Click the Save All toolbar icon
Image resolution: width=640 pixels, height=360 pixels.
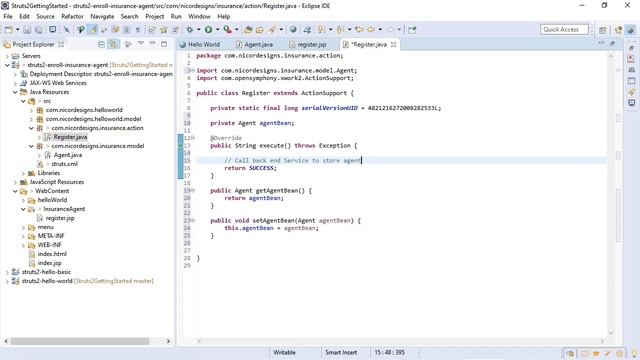(38, 29)
